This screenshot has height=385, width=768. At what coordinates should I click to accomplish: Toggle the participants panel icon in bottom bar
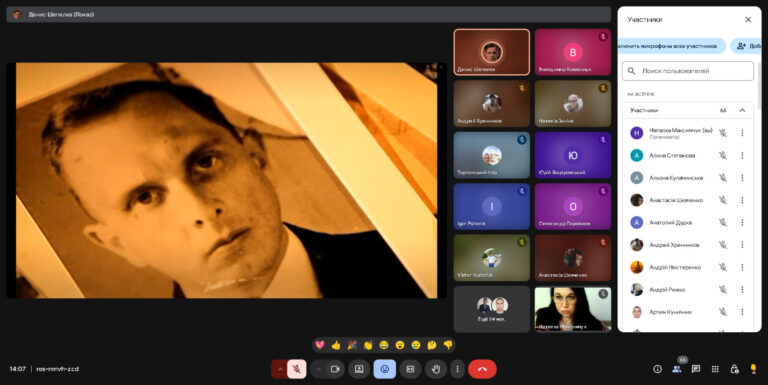pyautogui.click(x=677, y=369)
